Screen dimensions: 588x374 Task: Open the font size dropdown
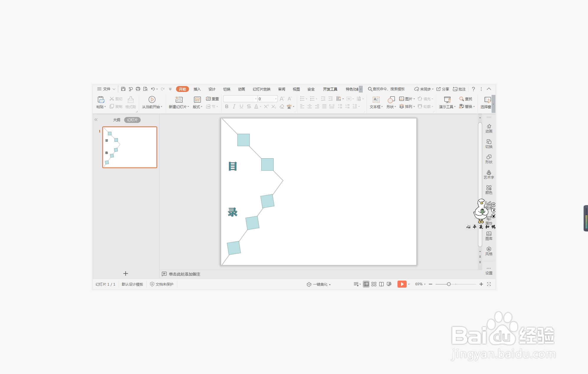tap(276, 99)
